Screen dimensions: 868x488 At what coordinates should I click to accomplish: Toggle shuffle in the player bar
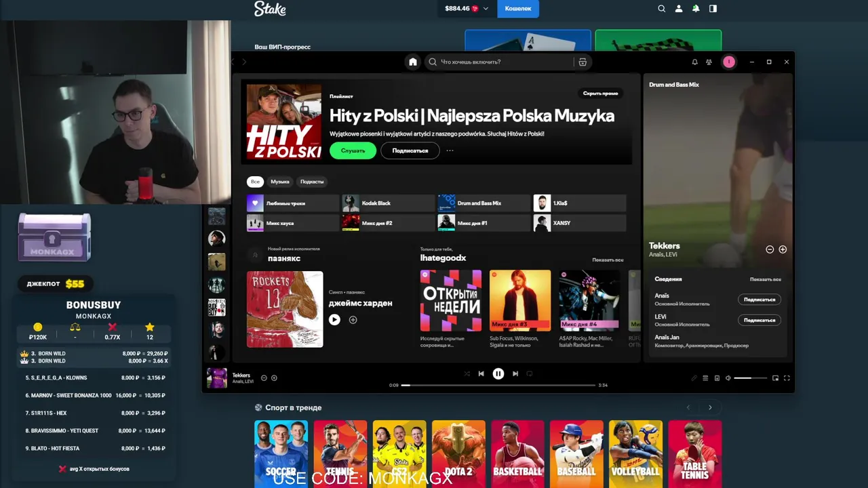pos(467,373)
